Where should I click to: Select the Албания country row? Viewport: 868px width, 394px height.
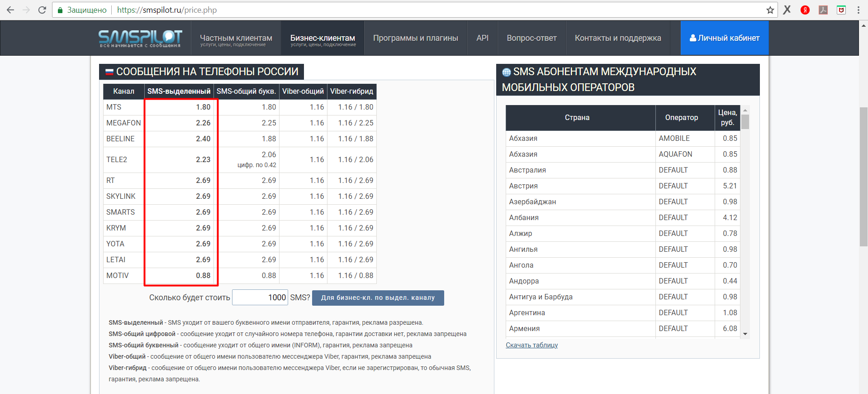point(623,218)
